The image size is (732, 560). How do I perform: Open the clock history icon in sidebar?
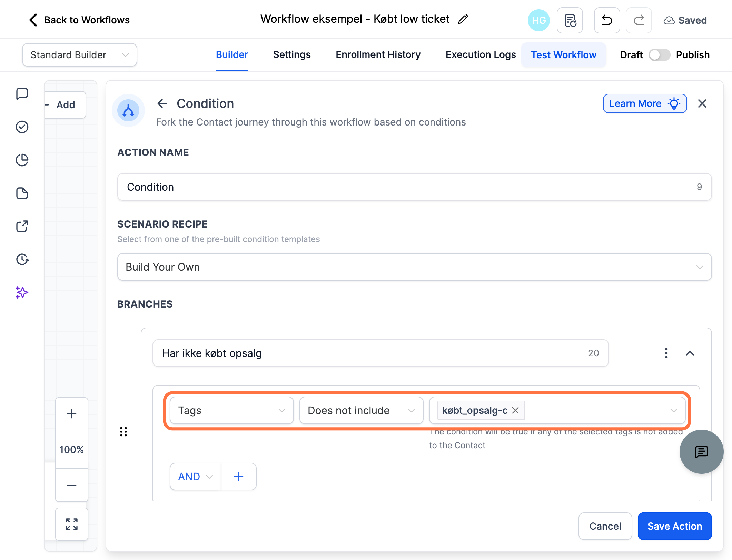click(22, 259)
